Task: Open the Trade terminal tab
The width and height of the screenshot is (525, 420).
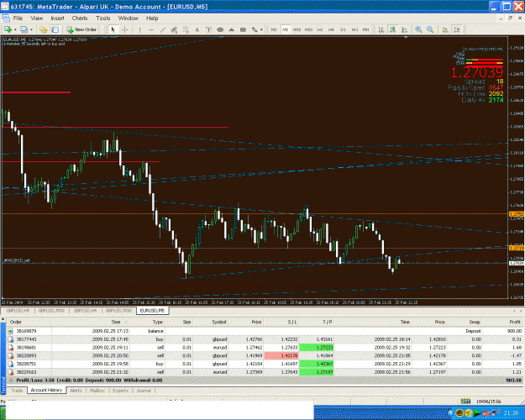Action: (x=17, y=391)
